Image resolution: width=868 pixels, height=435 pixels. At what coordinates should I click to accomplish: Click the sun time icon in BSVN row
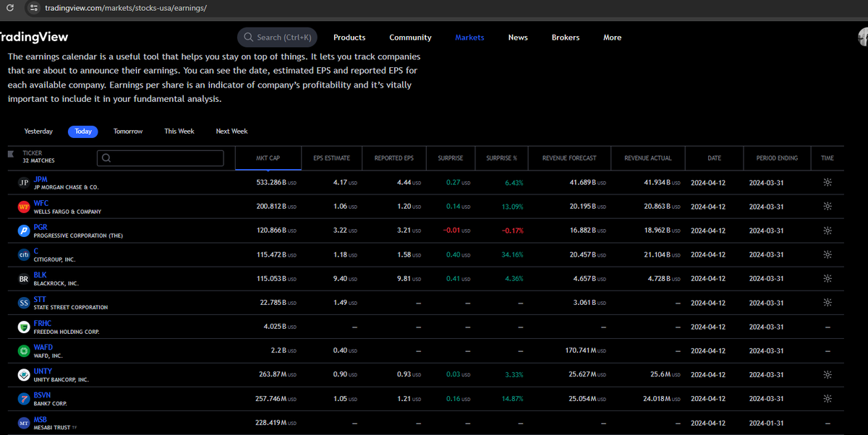point(827,398)
